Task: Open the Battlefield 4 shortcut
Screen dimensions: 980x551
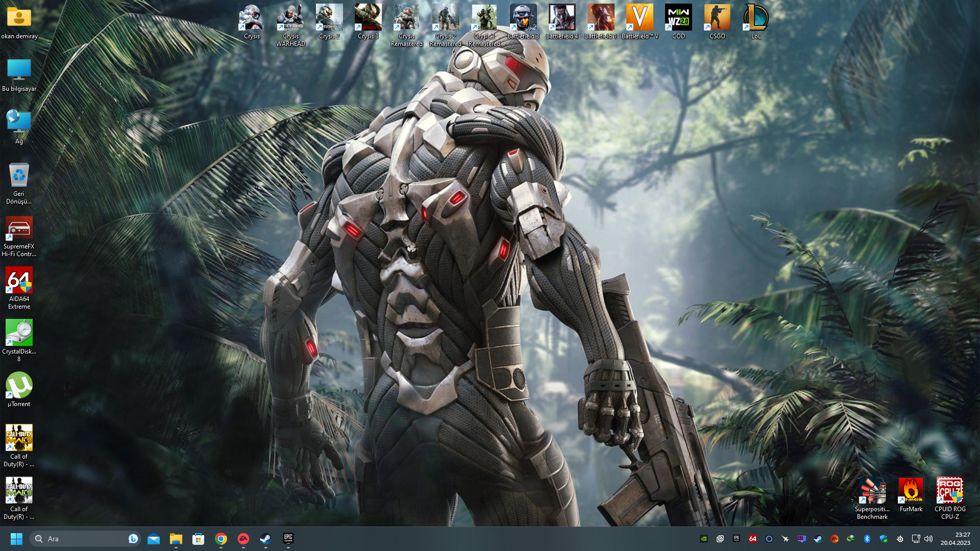Action: coord(562,18)
